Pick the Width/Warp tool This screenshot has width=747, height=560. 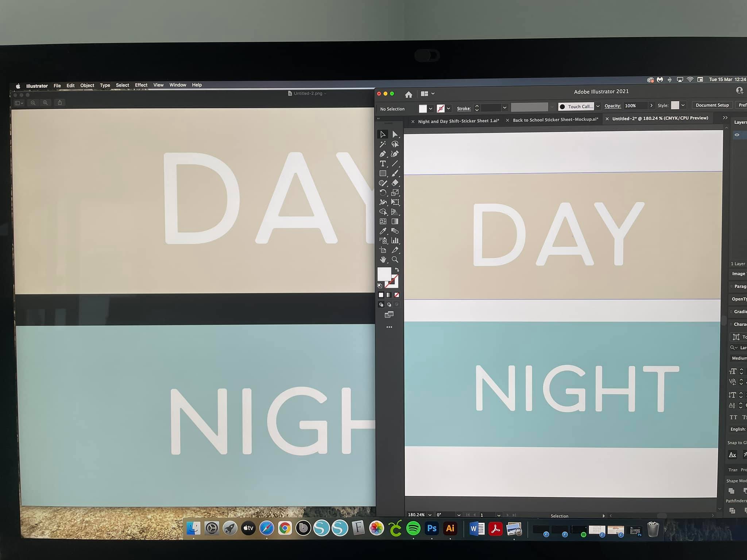(x=383, y=202)
